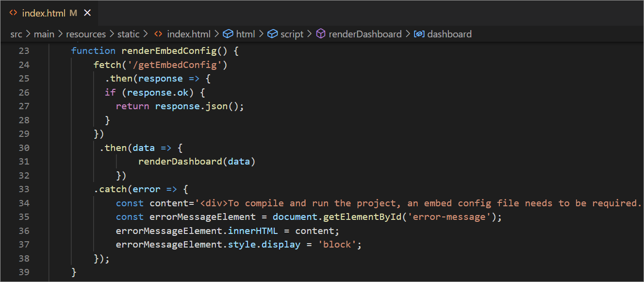Click the index.html file icon in the breadcrumb
The width and height of the screenshot is (644, 282).
pos(157,34)
